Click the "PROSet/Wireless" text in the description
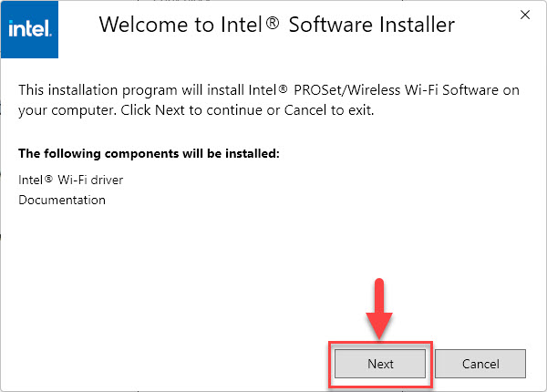This screenshot has height=392, width=547. (x=347, y=90)
